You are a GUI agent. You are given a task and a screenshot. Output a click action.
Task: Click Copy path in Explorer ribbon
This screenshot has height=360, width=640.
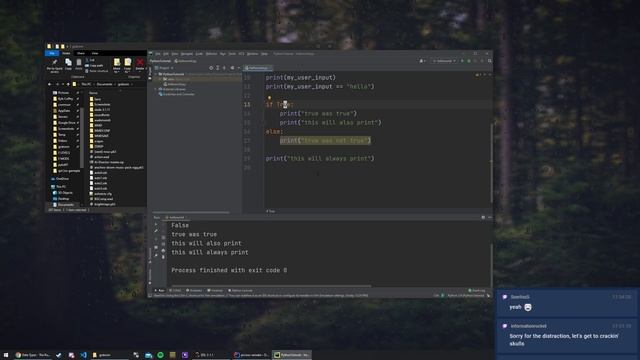[x=95, y=65]
